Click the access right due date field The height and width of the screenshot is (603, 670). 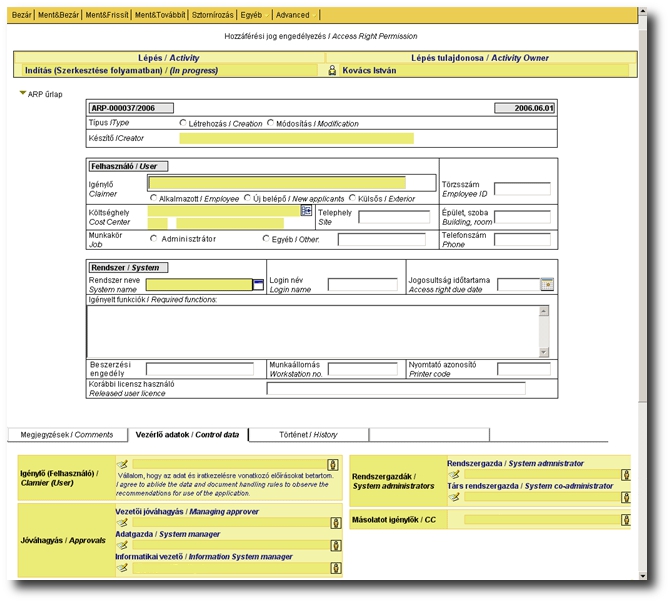pyautogui.click(x=519, y=285)
